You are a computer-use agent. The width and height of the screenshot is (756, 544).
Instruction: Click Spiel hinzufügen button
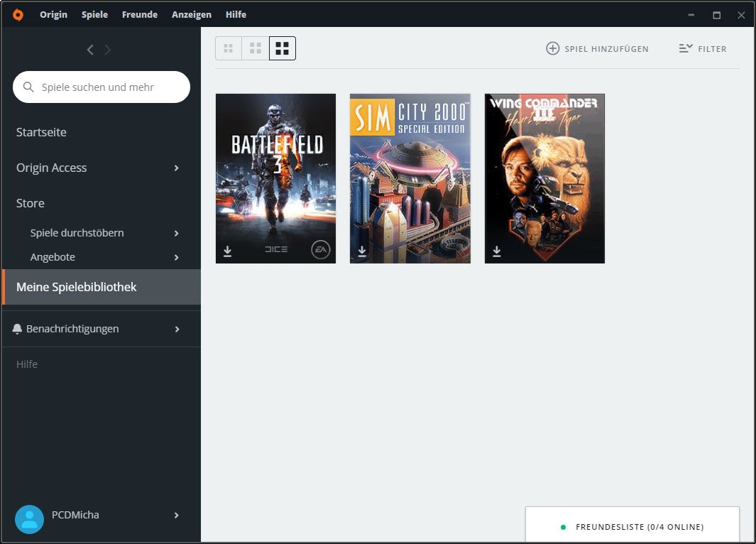(x=597, y=49)
